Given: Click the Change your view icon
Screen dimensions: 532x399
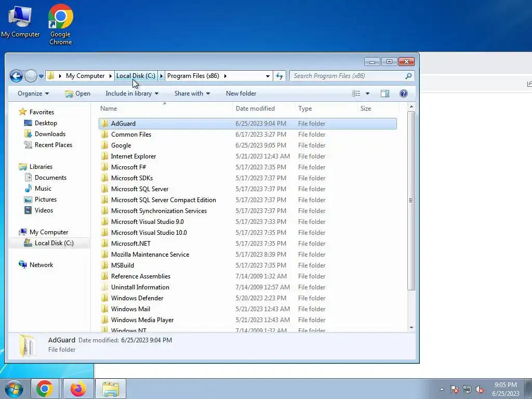Looking at the screenshot, I should point(356,94).
